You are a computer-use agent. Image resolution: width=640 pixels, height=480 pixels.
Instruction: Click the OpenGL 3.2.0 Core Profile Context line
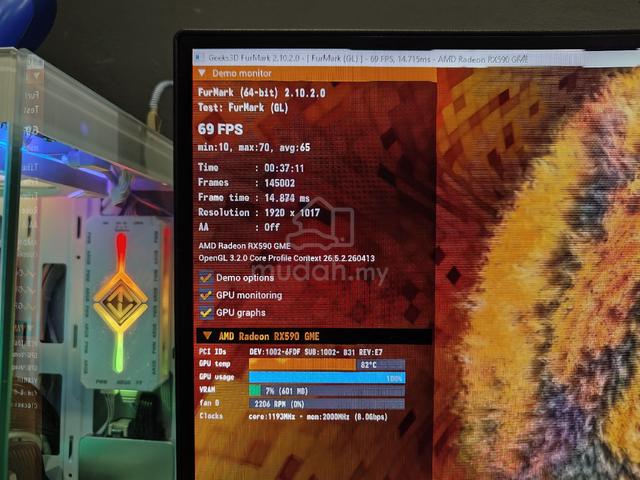pos(287,258)
